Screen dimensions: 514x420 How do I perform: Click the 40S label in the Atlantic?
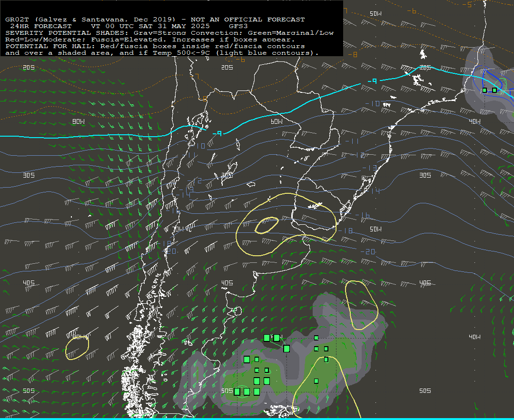coord(425,283)
